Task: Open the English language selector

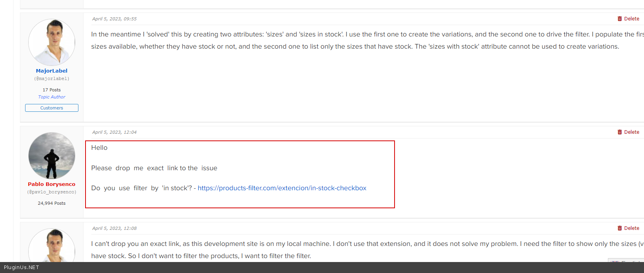Action: [x=626, y=260]
